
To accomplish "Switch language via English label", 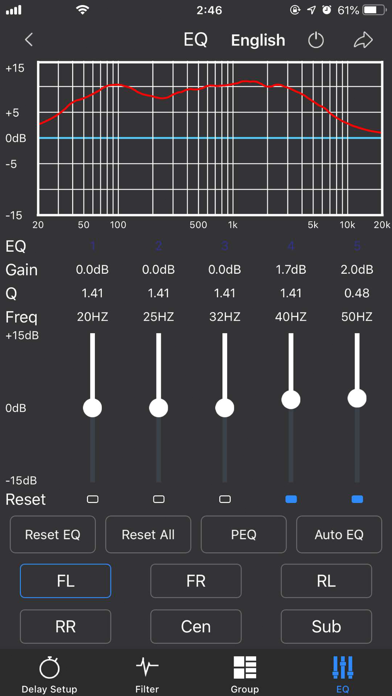I will [x=258, y=40].
